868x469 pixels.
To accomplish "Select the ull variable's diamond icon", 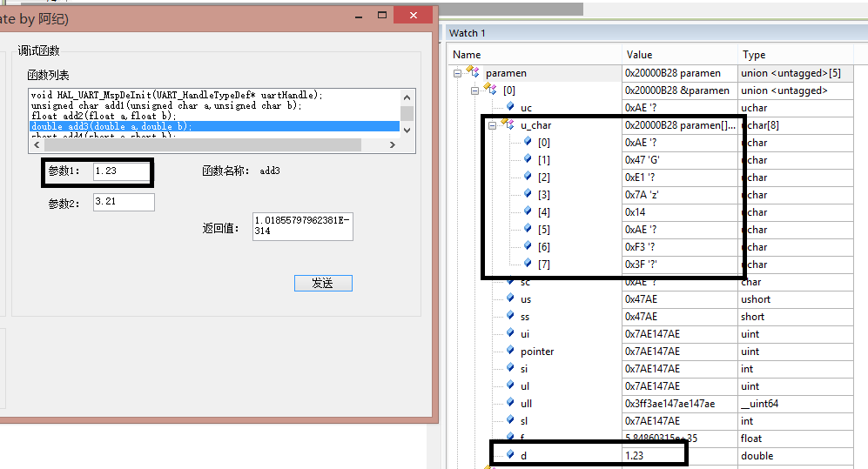I will tap(510, 404).
